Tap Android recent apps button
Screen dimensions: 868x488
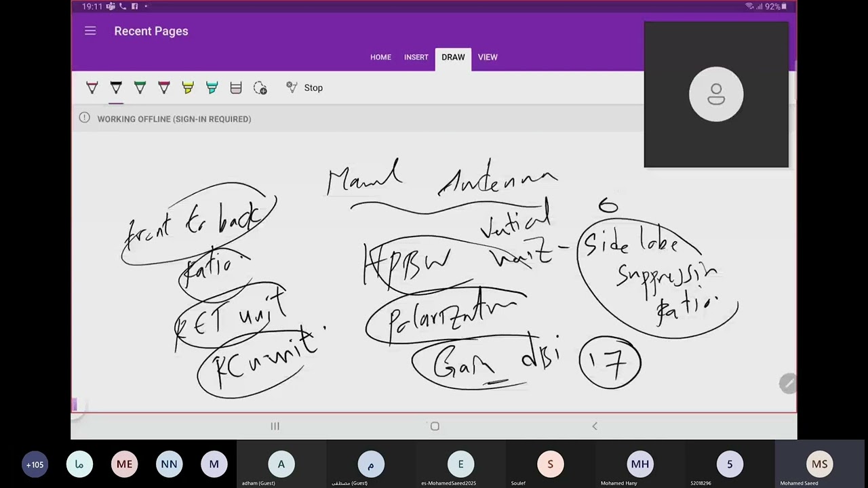pos(275,426)
